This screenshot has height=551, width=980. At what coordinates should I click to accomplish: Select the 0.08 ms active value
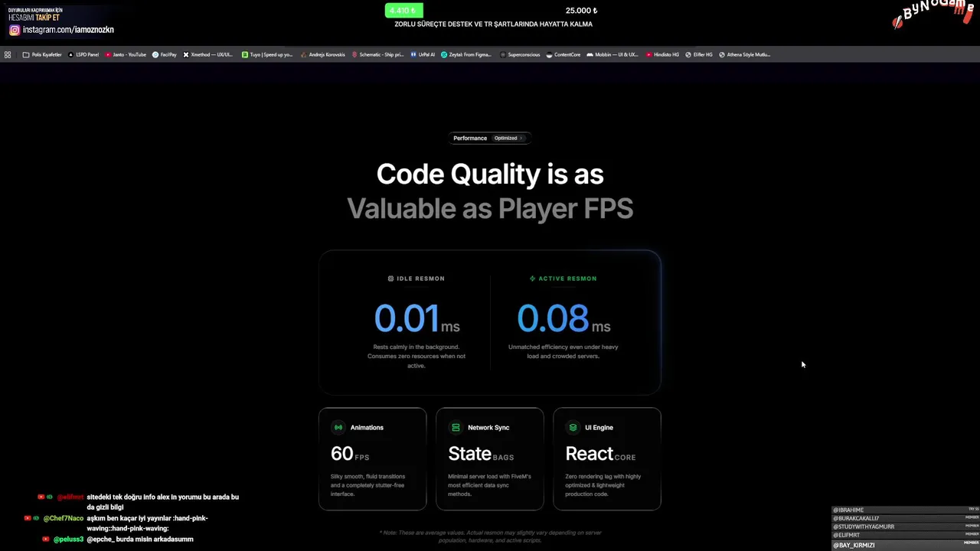563,319
